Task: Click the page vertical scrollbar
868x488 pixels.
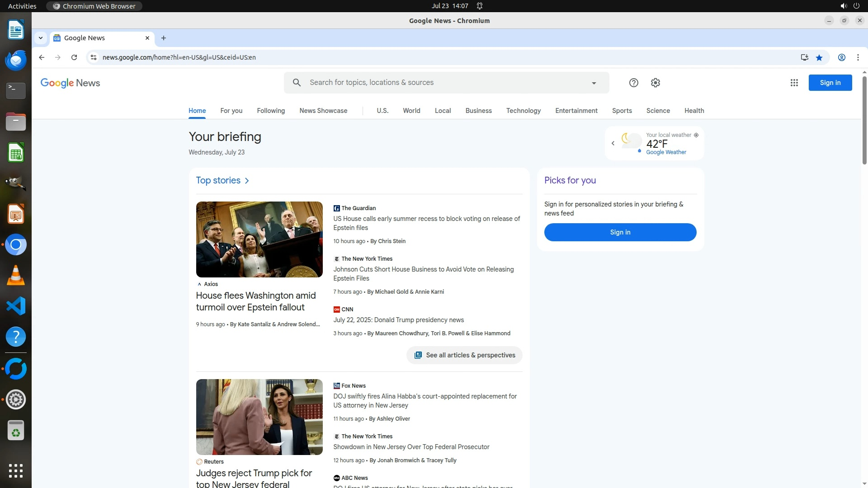Action: [864, 120]
